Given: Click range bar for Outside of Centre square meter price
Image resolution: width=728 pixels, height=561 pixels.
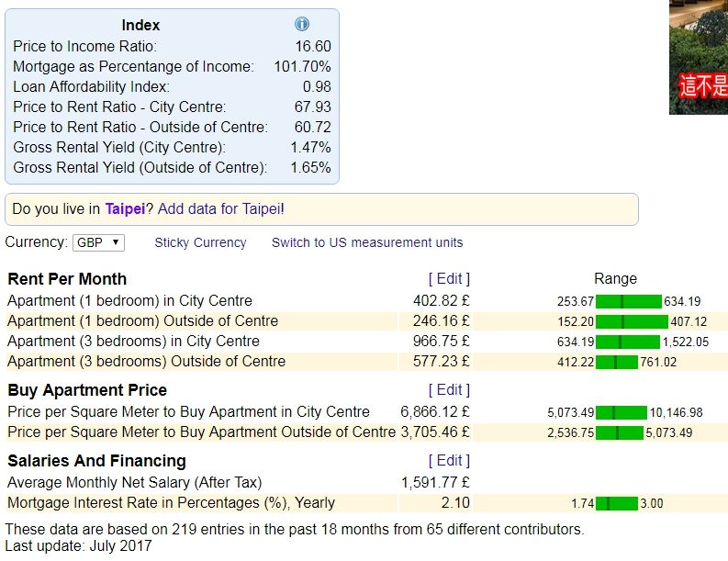Looking at the screenshot, I should coord(620,432).
